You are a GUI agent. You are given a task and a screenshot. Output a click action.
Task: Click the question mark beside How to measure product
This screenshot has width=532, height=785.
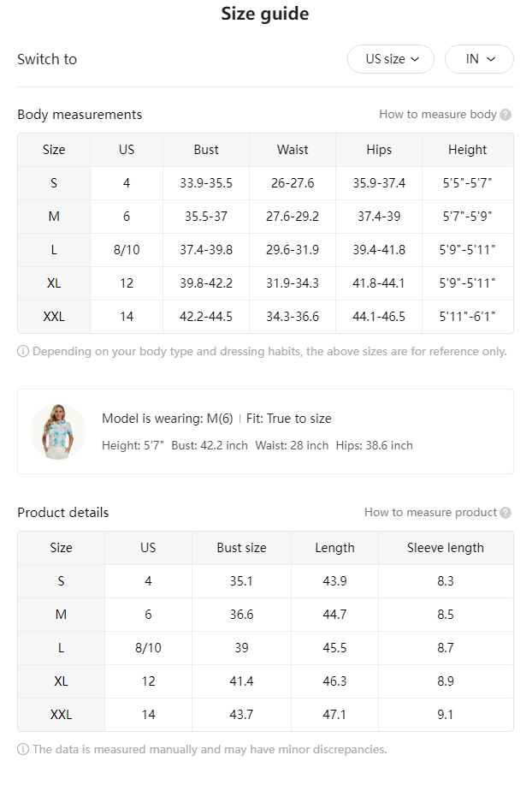click(505, 513)
